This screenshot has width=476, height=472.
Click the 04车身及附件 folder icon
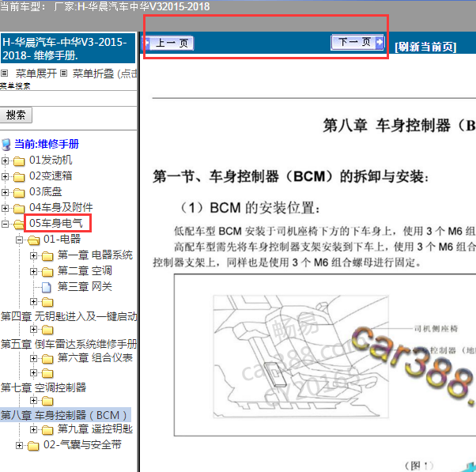pyautogui.click(x=19, y=209)
